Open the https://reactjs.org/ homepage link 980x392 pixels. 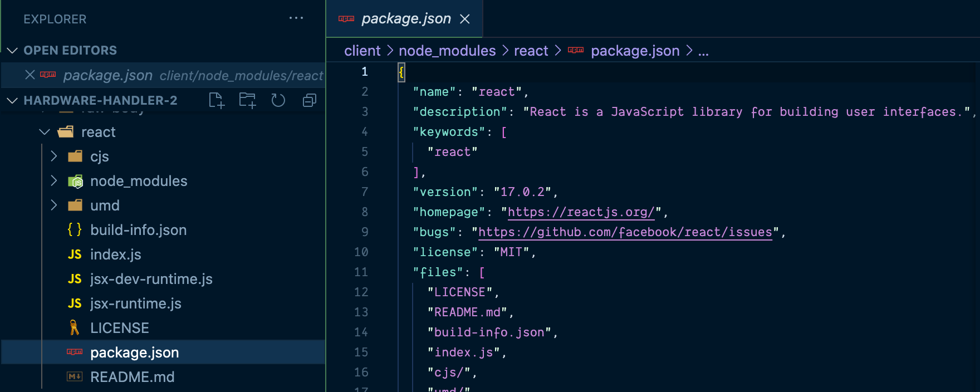(x=581, y=212)
